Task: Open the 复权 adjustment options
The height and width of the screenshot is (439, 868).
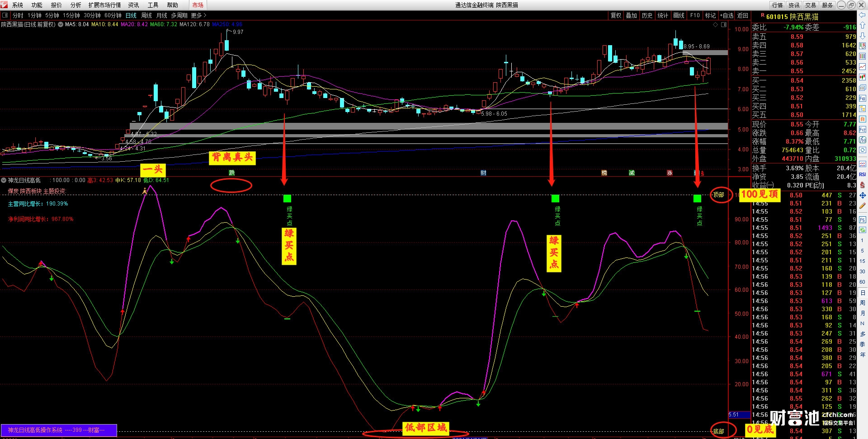Action: click(x=616, y=15)
